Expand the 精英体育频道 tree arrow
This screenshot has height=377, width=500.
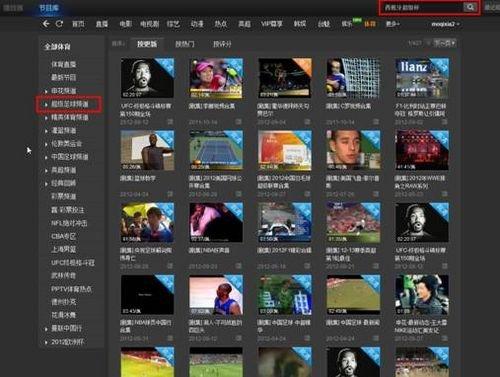(46, 118)
